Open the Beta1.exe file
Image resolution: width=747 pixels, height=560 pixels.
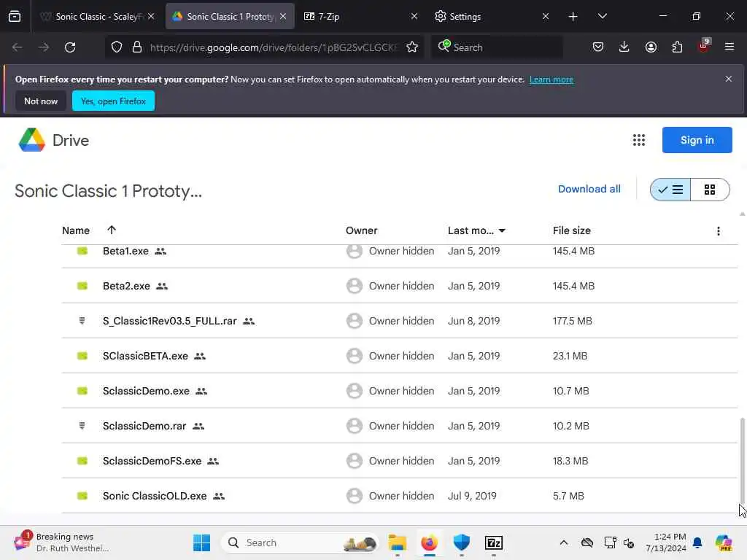[125, 251]
